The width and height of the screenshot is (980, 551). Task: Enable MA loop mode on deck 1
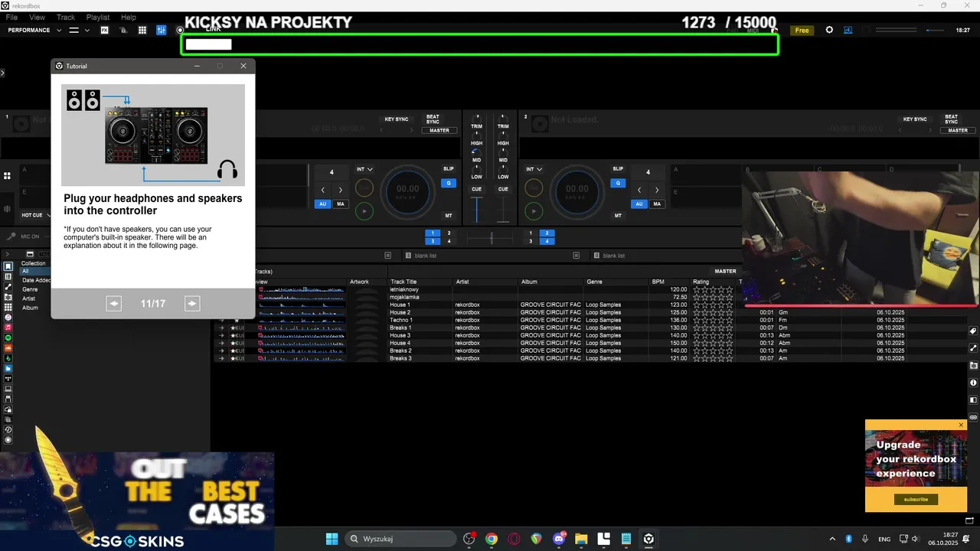(x=340, y=204)
